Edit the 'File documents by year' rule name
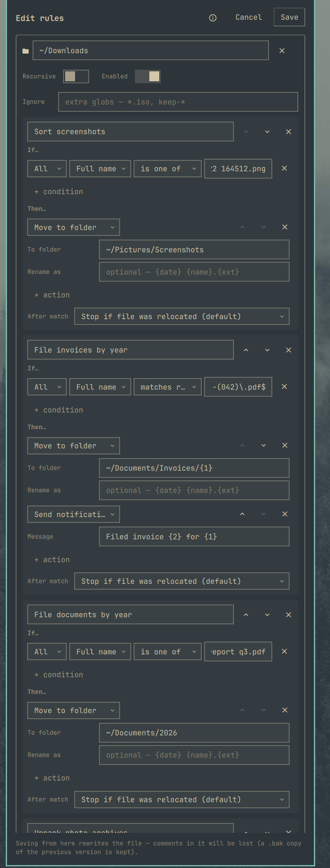 130,614
